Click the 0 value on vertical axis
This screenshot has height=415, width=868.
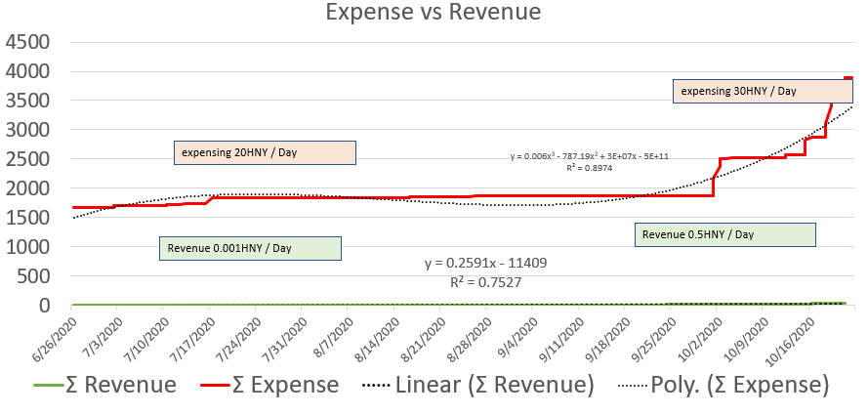tap(43, 306)
